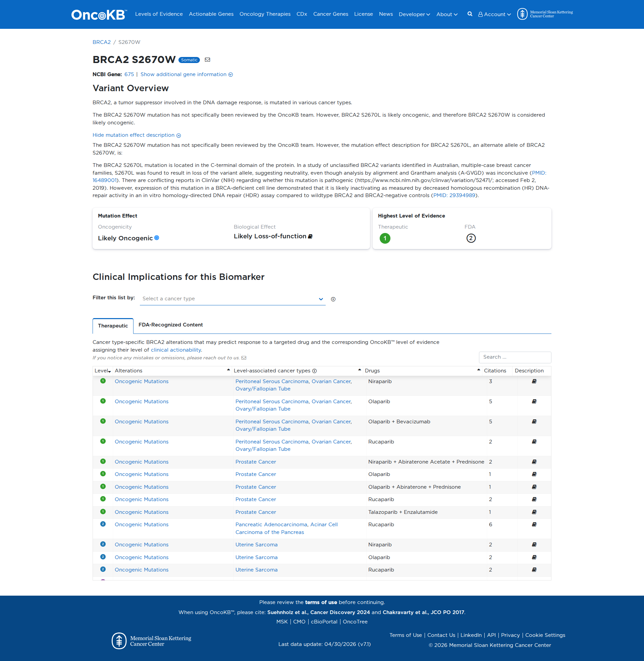Sort table by Drugs column

point(422,371)
